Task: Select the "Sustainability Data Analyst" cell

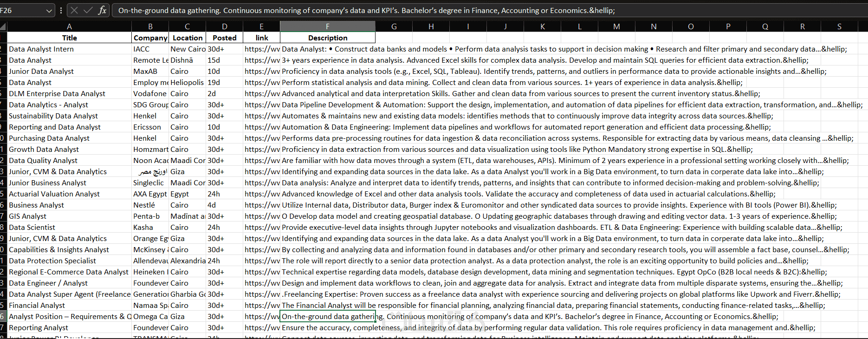Action: pos(69,116)
